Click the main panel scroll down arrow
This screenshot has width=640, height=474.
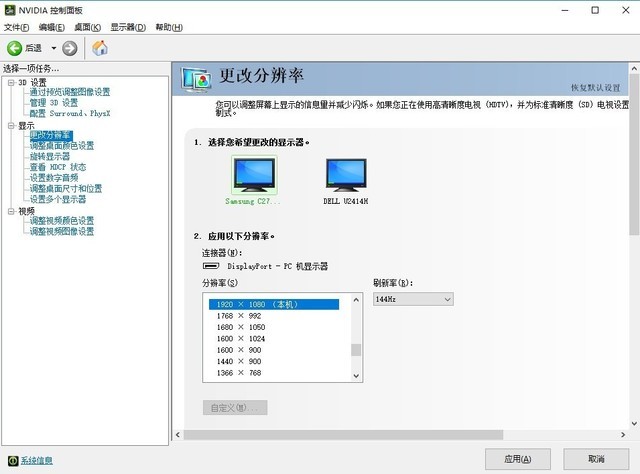click(634, 424)
